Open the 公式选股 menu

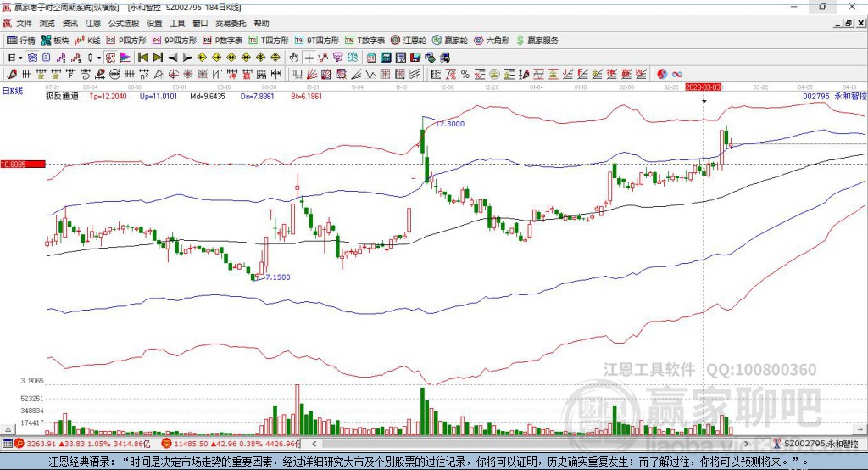124,23
